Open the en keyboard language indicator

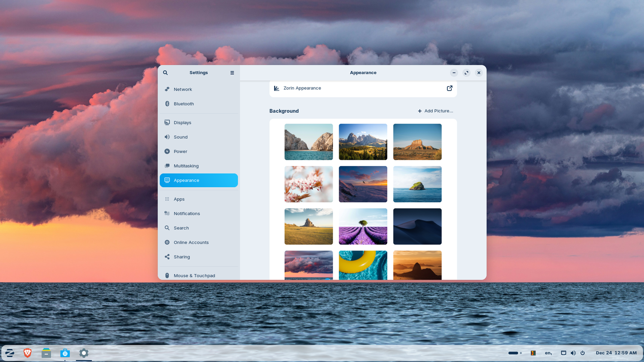[548, 353]
